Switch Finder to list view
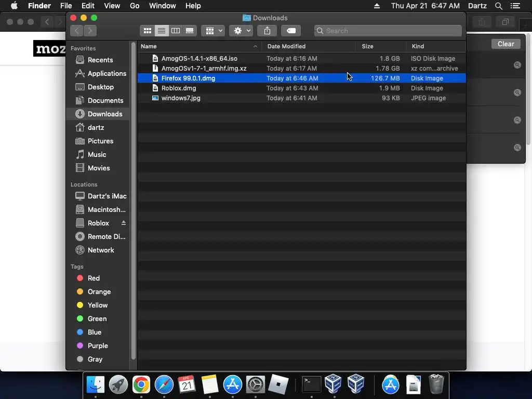This screenshot has width=532, height=399. (162, 31)
